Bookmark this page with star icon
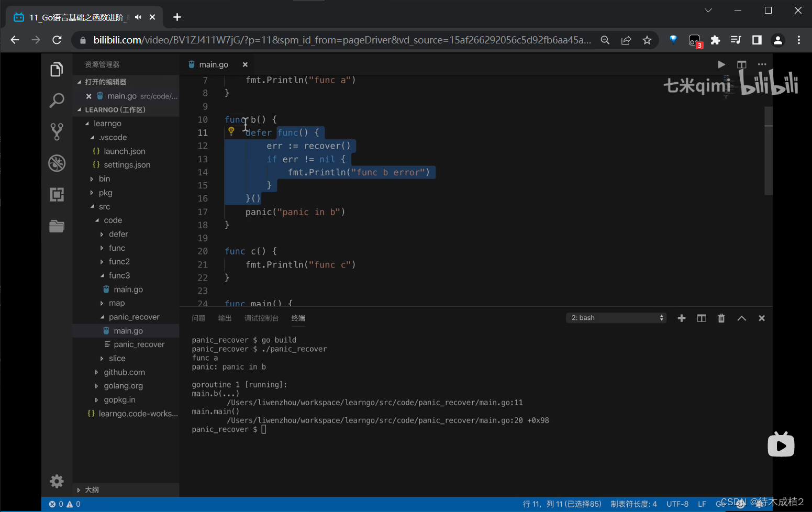The width and height of the screenshot is (812, 512). click(x=647, y=40)
